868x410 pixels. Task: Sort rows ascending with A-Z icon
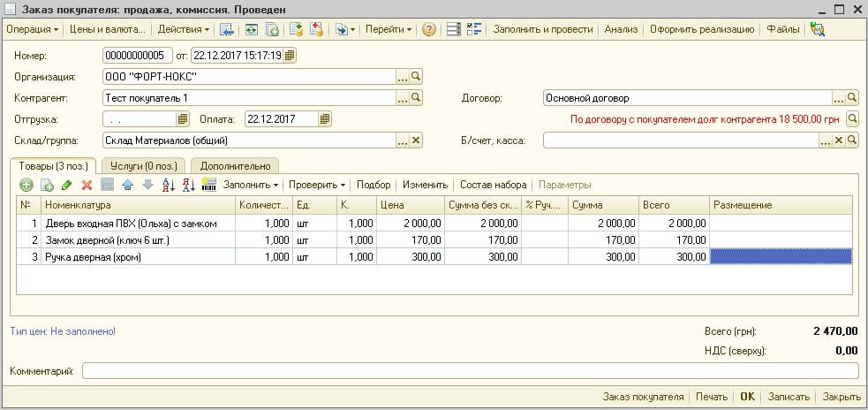point(169,185)
